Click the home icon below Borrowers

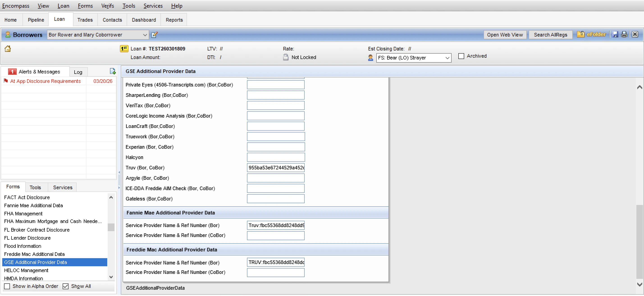(7, 49)
